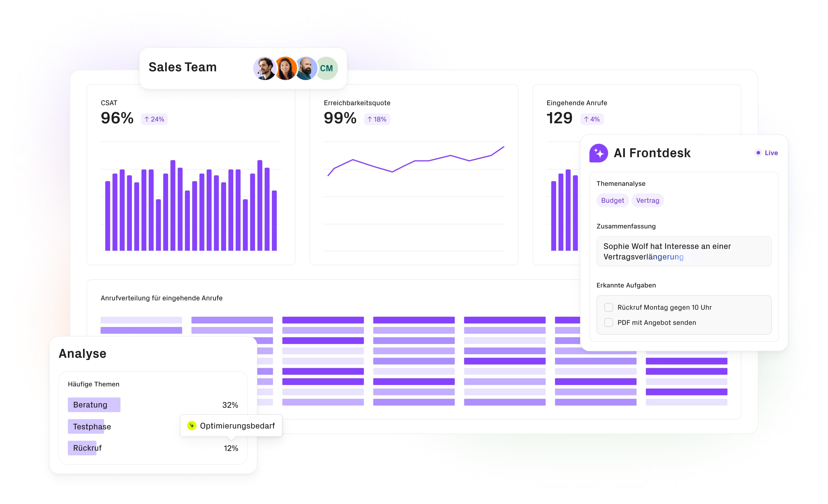Click the Erreichbarkeitsquote label
Viewport: 828px width, 504px height.
(357, 103)
